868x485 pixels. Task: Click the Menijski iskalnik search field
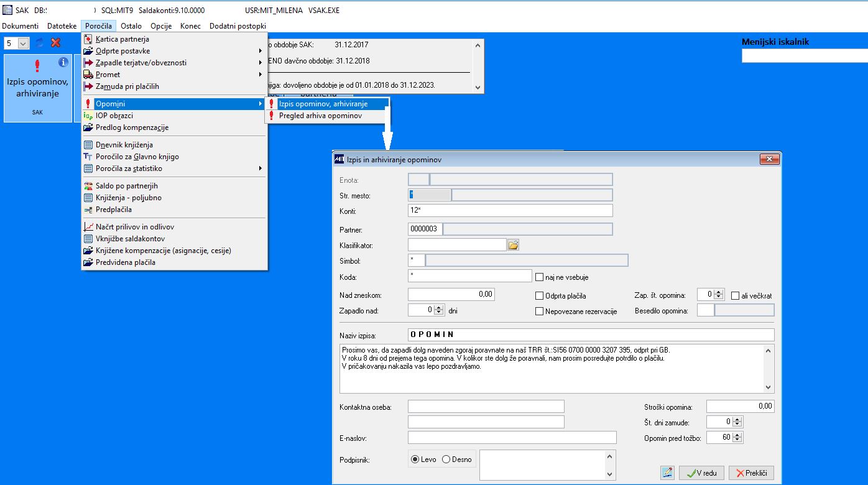pos(805,56)
